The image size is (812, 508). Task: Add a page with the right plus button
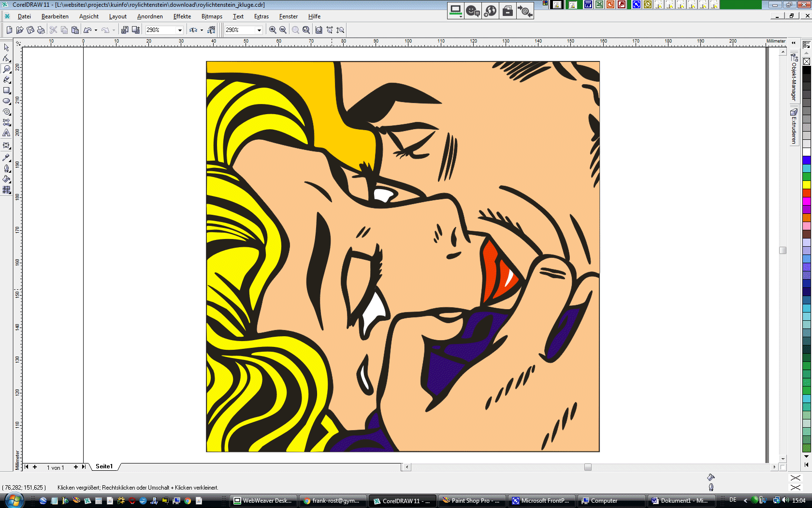point(76,467)
